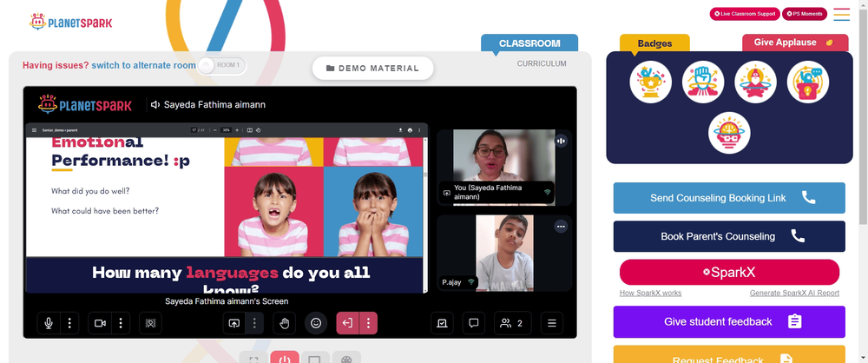Viewport: 868px width, 363px height.
Task: Award the raised fist badge
Action: [703, 82]
